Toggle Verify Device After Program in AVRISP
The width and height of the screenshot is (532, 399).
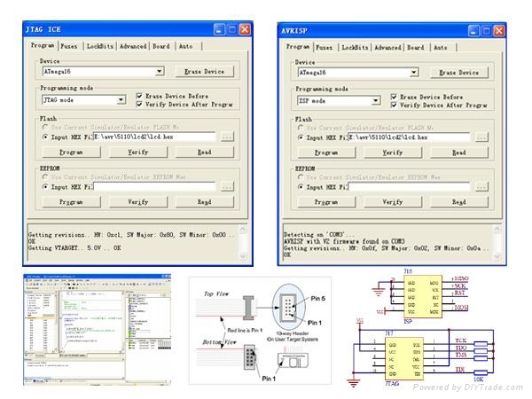[394, 105]
